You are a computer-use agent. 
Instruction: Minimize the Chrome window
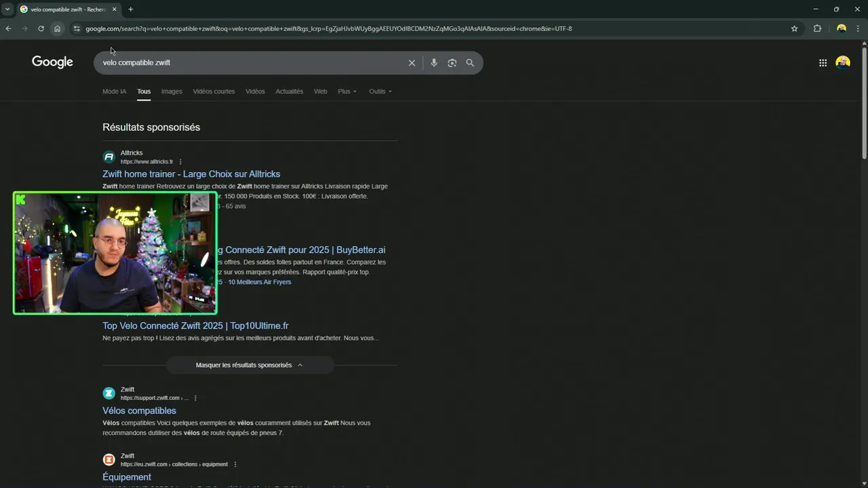[815, 9]
